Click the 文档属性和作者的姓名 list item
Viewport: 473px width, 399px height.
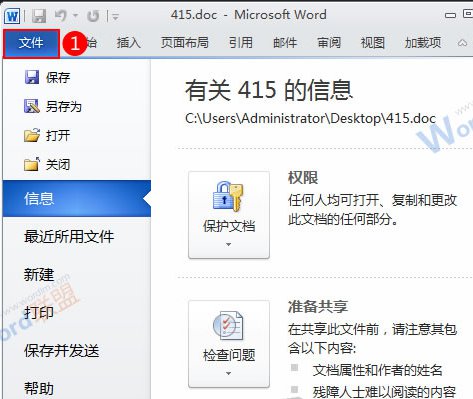pyautogui.click(x=377, y=370)
